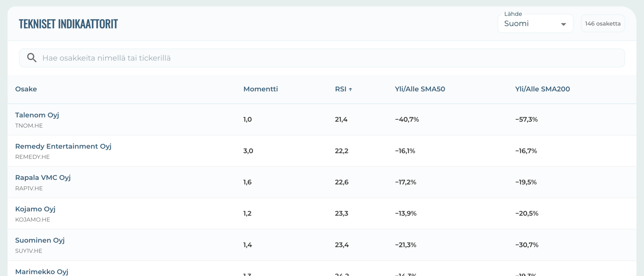Open the Kojamo Oyj stock link

tap(35, 209)
